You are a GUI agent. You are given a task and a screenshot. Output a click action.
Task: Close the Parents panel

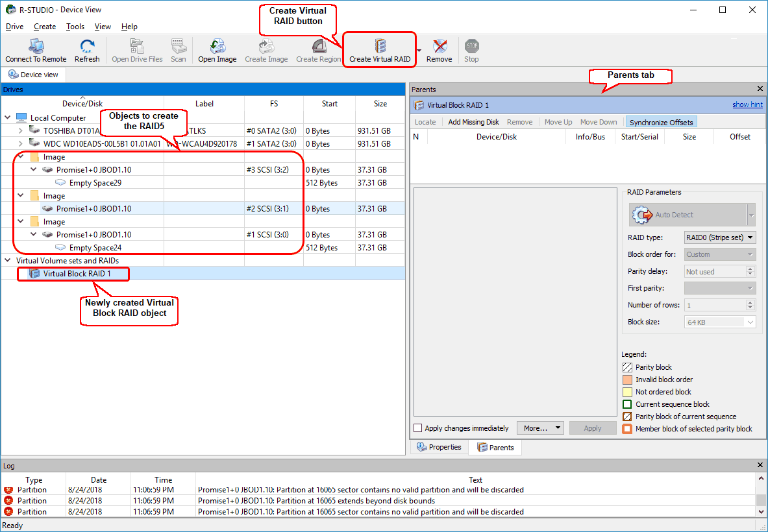tap(760, 89)
